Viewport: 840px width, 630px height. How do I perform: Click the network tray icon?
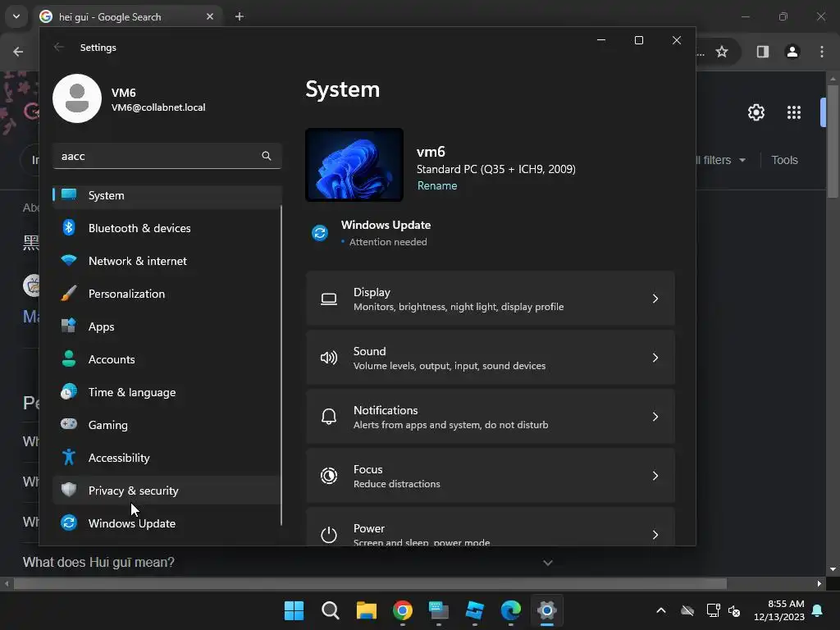click(713, 610)
